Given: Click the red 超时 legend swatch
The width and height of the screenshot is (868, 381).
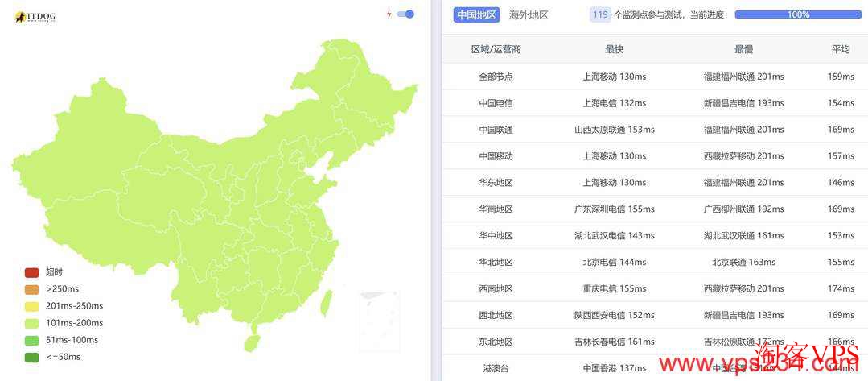Looking at the screenshot, I should pyautogui.click(x=31, y=272).
